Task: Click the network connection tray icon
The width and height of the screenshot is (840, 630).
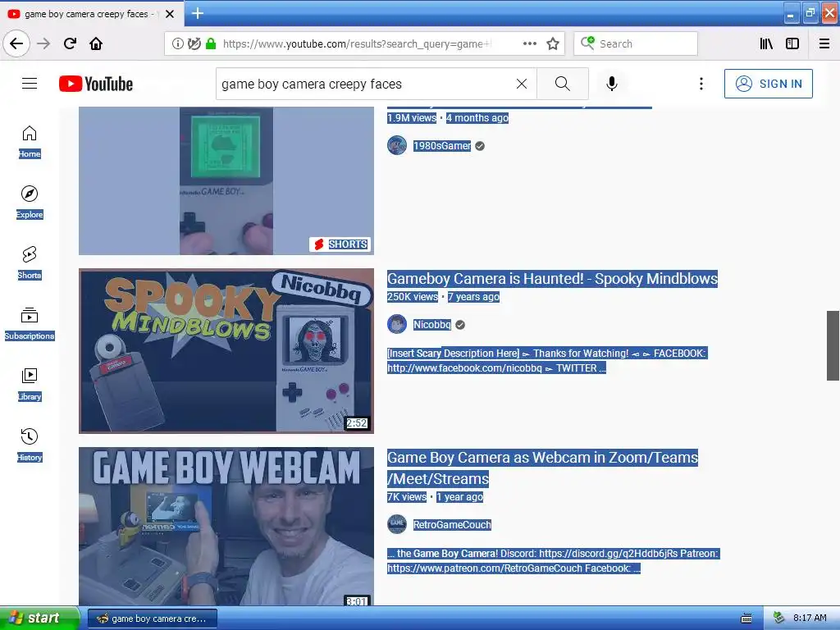Action: [779, 618]
